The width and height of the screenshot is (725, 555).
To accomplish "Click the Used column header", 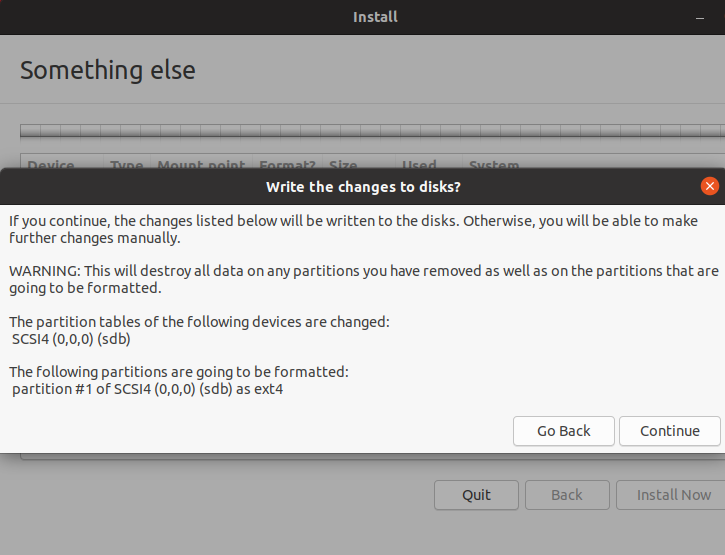I will [x=419, y=165].
